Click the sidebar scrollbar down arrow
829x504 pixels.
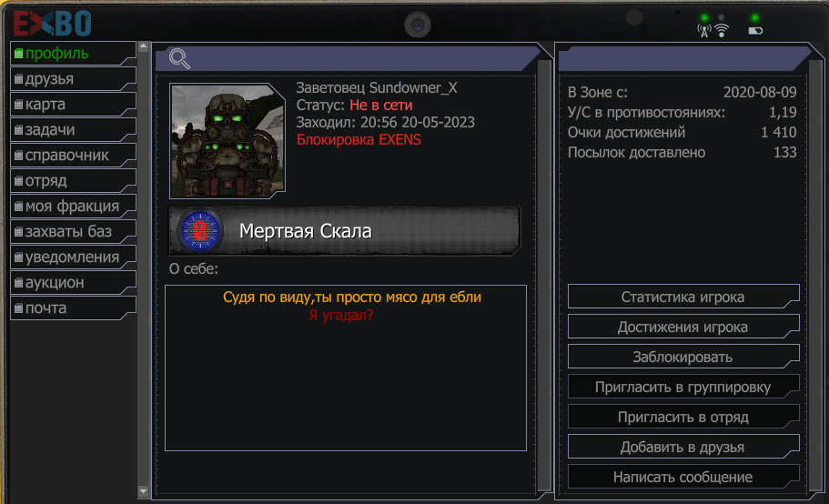[x=143, y=491]
